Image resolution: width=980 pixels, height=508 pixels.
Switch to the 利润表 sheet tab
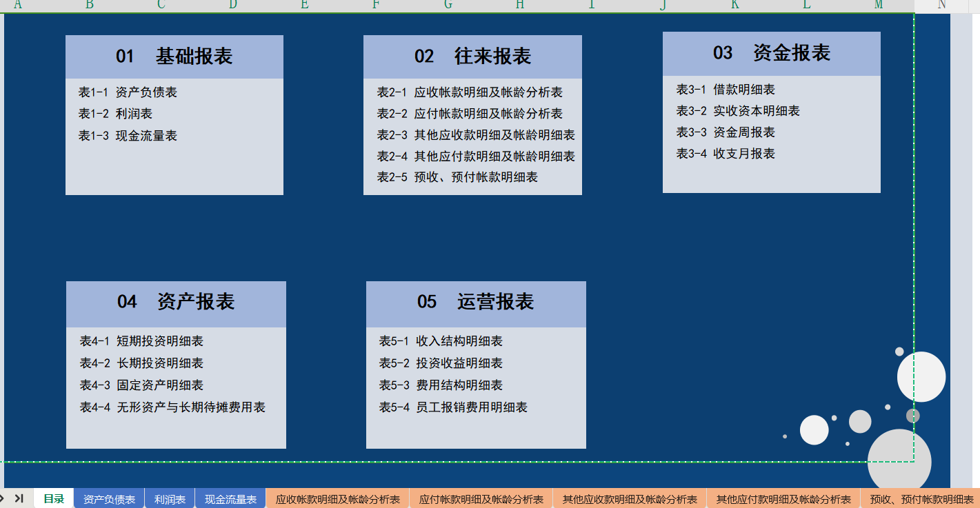point(170,499)
